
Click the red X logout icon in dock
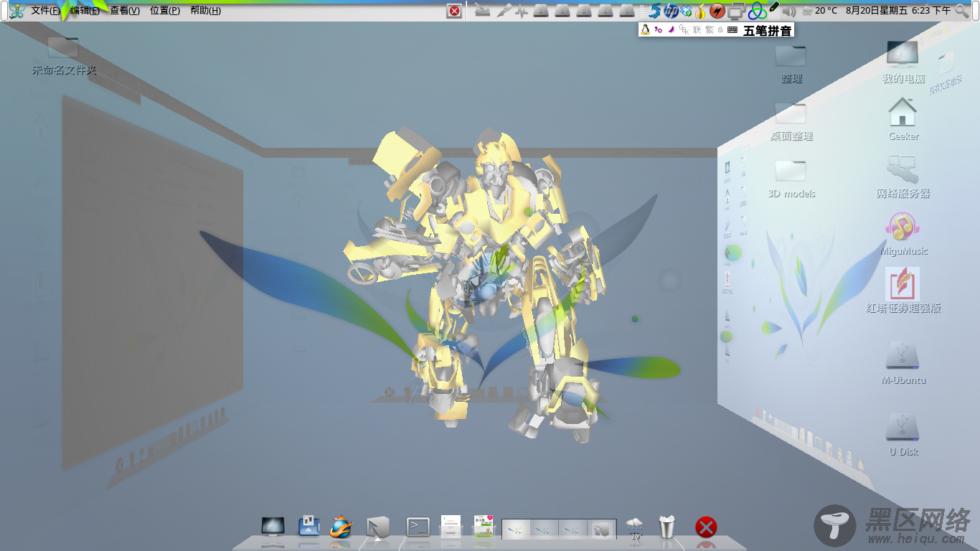(706, 527)
